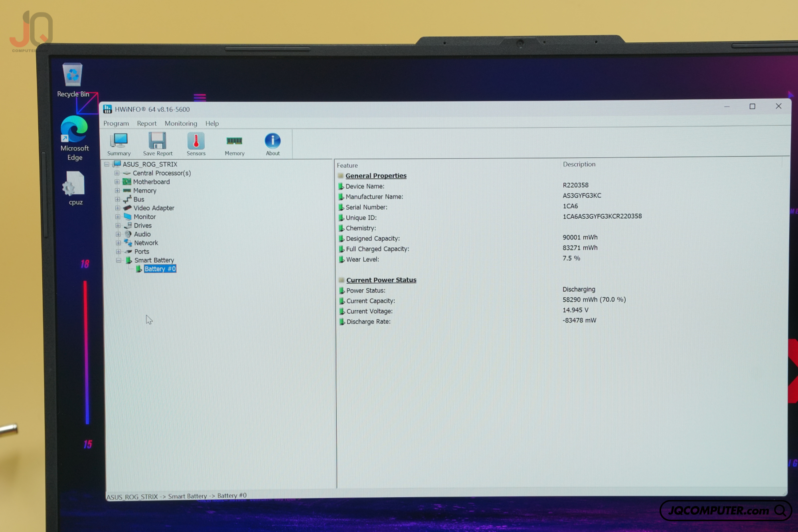Select the Wear Level 7.5 % value
Viewport: 798px width, 532px height.
click(571, 258)
